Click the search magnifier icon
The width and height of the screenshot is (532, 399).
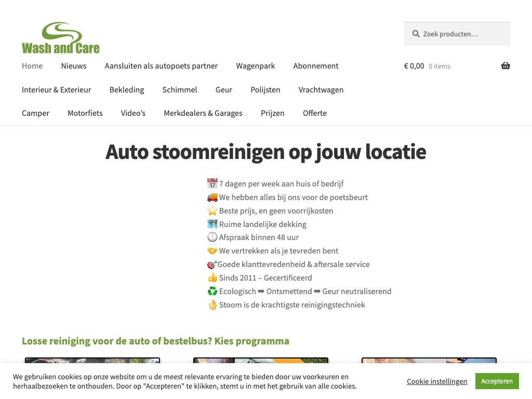point(416,34)
